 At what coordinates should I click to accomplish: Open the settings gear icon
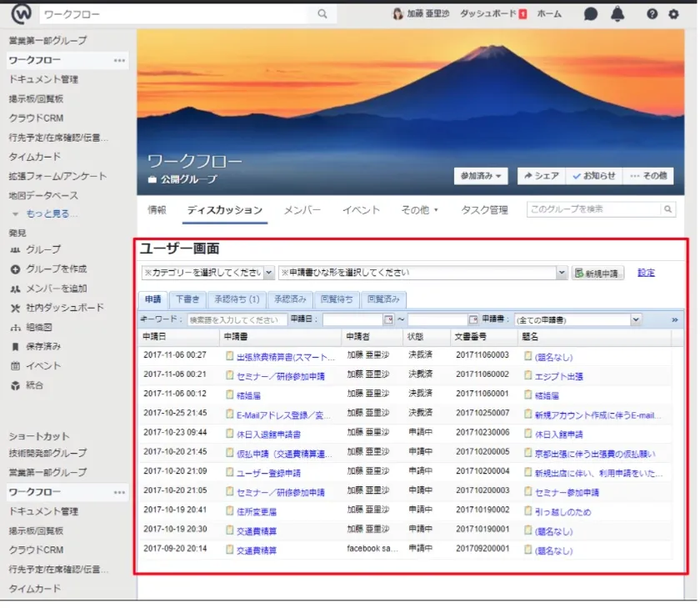[x=673, y=14]
